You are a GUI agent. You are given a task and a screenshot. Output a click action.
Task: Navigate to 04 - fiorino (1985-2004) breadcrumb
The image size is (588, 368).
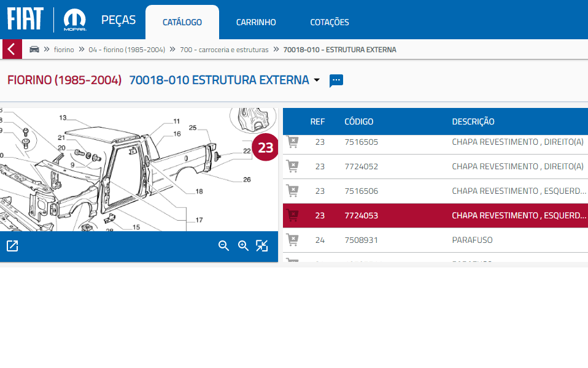[127, 50]
